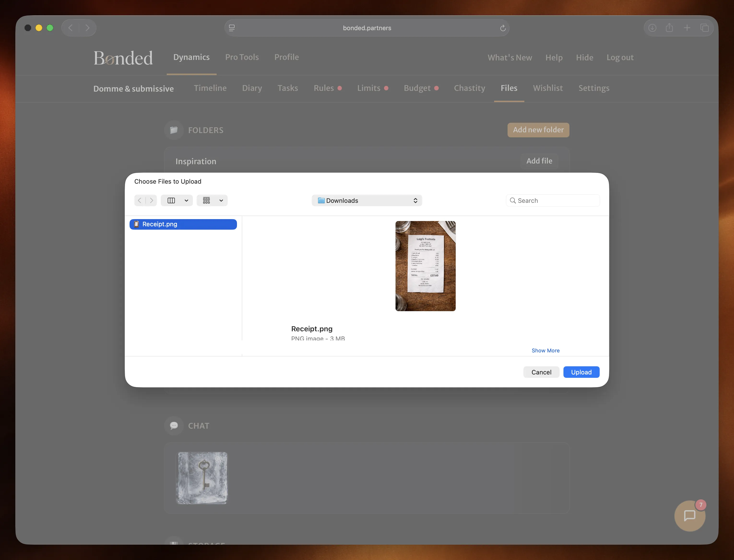Click Add new folder button
734x560 pixels.
pyautogui.click(x=538, y=130)
